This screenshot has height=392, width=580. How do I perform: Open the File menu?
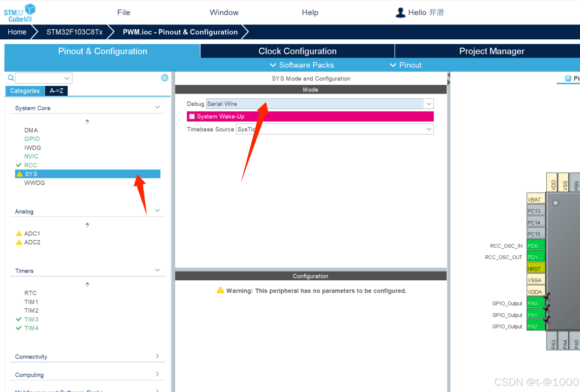124,13
